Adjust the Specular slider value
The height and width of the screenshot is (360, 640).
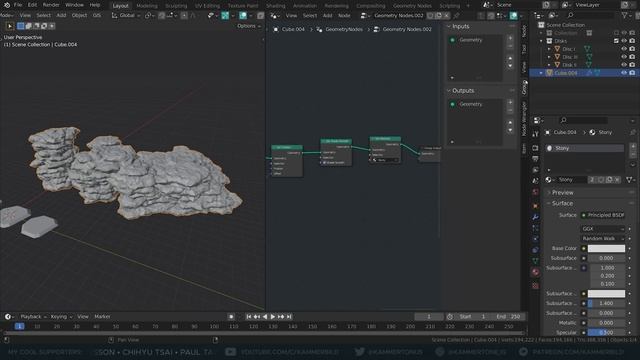[x=606, y=332]
